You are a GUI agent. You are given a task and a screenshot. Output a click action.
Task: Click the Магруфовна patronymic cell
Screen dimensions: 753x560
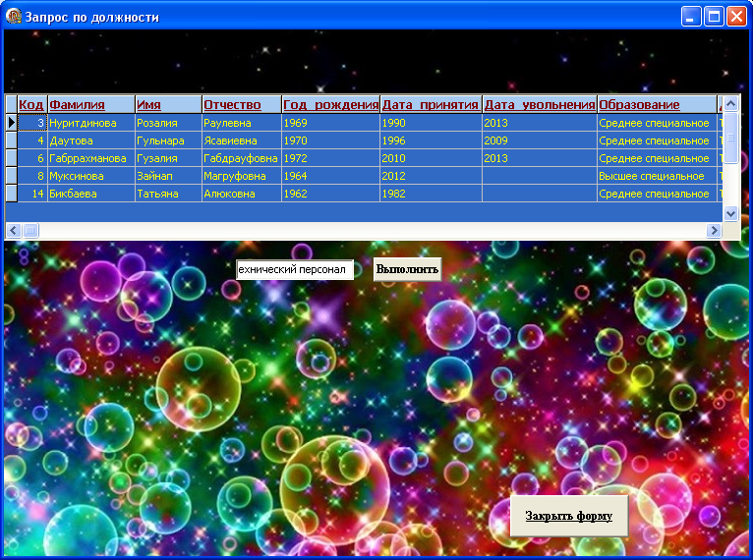click(x=242, y=176)
